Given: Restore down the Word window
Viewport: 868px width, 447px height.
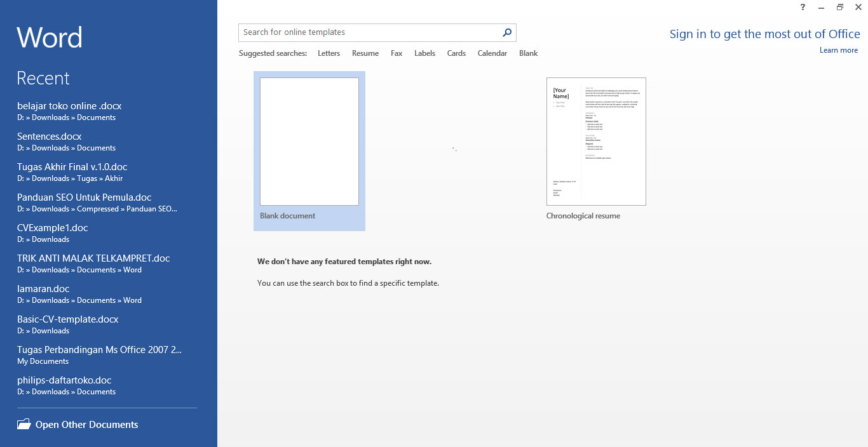Looking at the screenshot, I should 839,7.
